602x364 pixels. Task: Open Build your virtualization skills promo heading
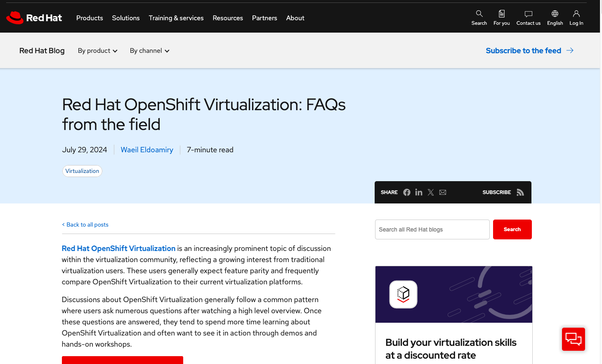(x=451, y=349)
